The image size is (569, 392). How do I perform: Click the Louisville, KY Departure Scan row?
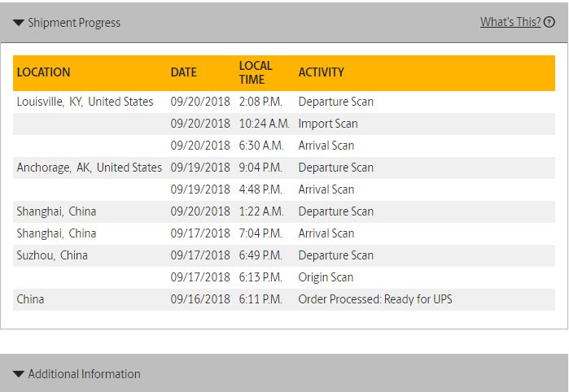pyautogui.click(x=284, y=102)
